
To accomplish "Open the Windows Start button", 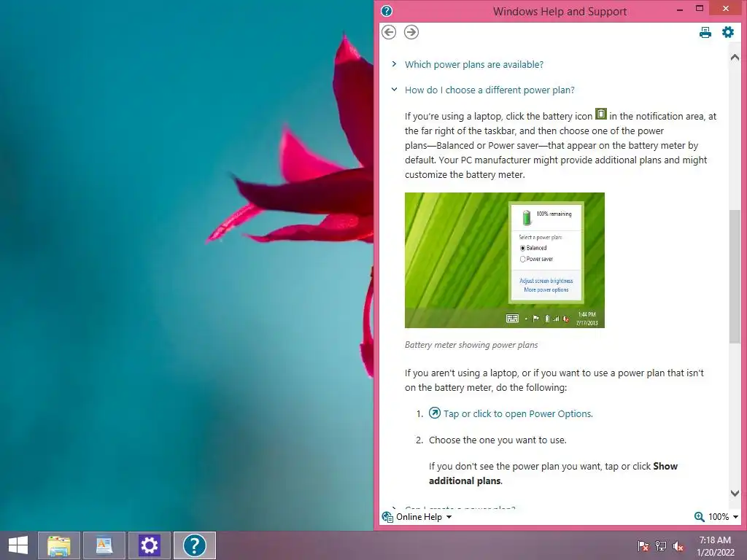I will [18, 545].
